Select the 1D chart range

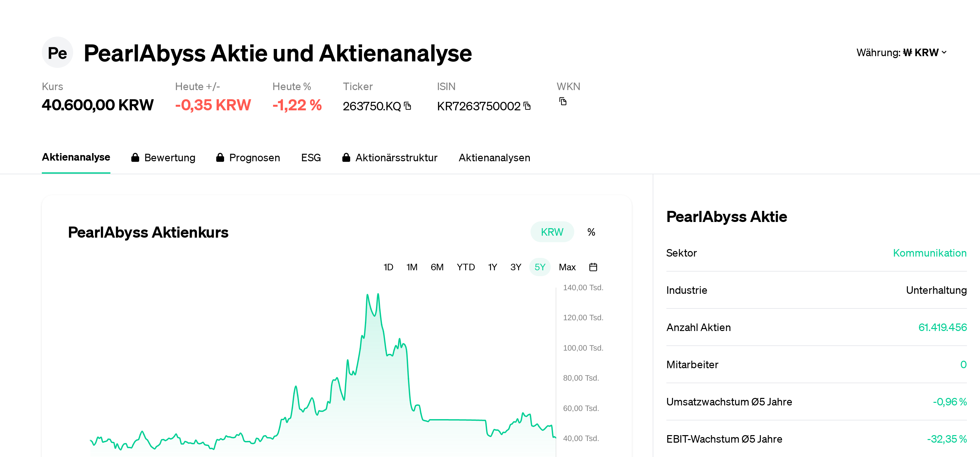tap(388, 267)
